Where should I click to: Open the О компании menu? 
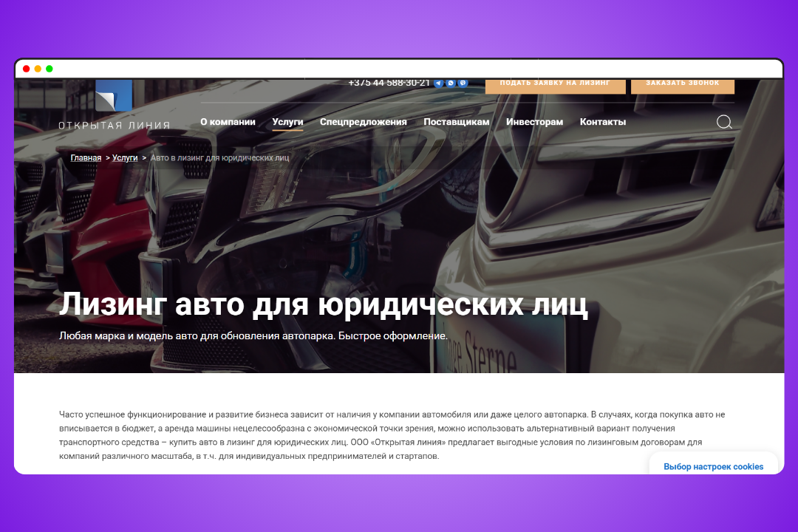228,122
